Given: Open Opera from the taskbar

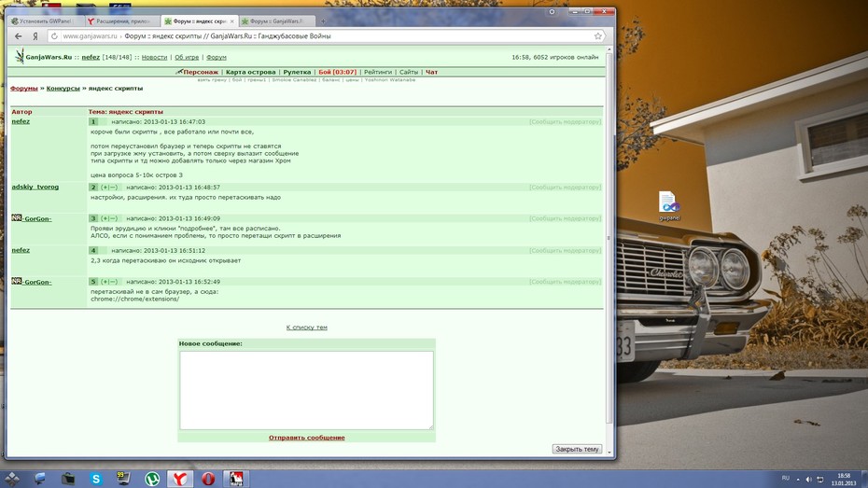Looking at the screenshot, I should pyautogui.click(x=208, y=479).
